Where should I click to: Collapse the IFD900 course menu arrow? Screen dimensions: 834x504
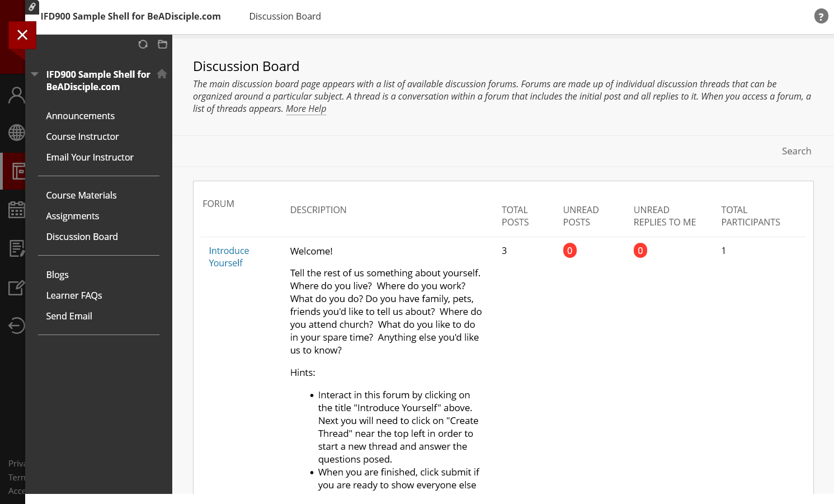pos(35,74)
